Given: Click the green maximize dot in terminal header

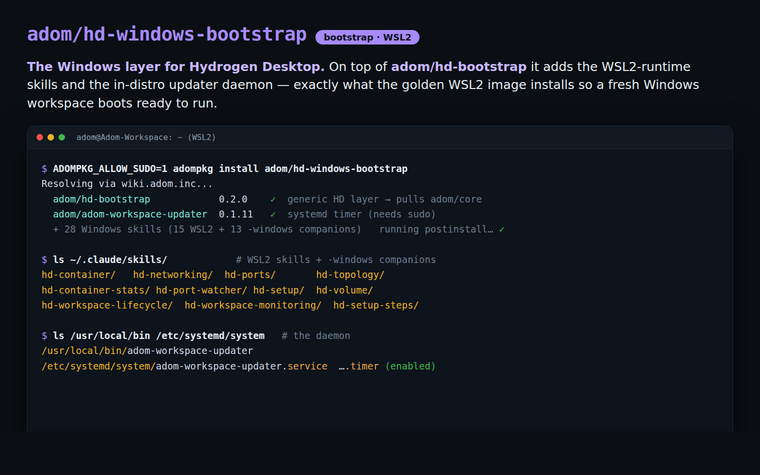Looking at the screenshot, I should pyautogui.click(x=62, y=137).
